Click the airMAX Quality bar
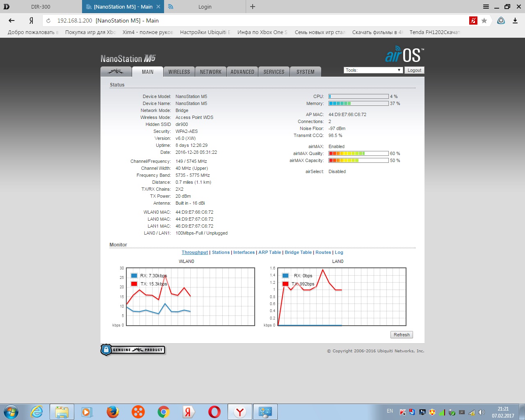525x420 pixels. [x=358, y=153]
